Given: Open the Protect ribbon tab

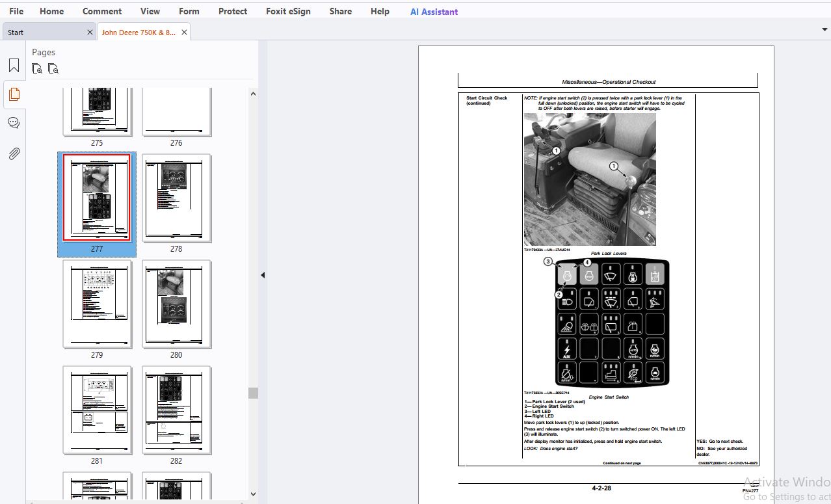Looking at the screenshot, I should (233, 11).
